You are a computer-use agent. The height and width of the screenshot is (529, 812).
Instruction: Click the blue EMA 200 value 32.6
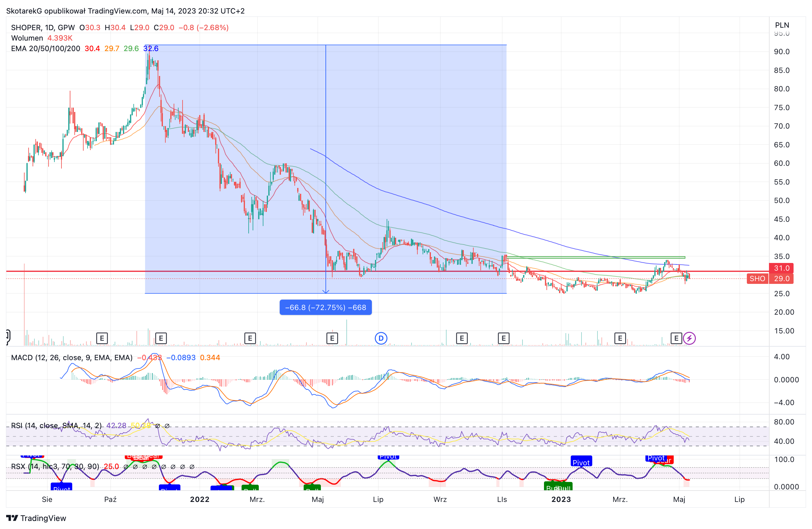pyautogui.click(x=151, y=49)
